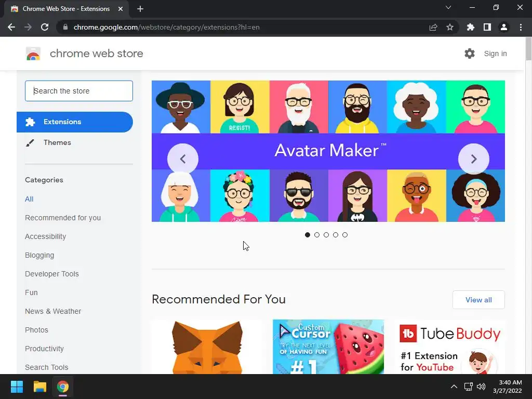Select the Extensions sidebar item
This screenshot has height=399, width=532.
tap(75, 122)
